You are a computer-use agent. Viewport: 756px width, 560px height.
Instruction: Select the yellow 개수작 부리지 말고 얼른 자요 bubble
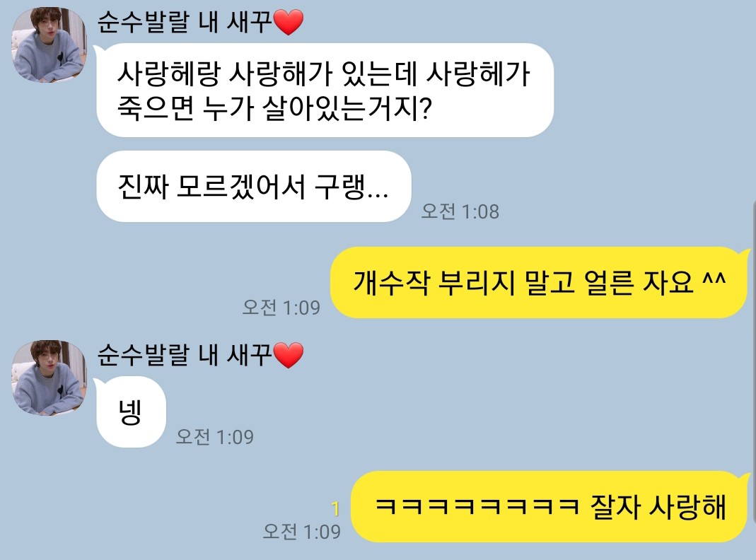(x=540, y=282)
